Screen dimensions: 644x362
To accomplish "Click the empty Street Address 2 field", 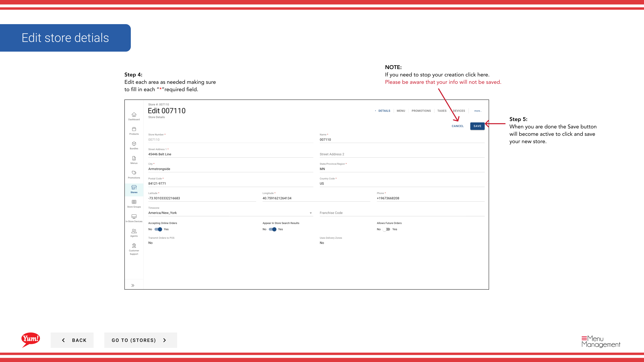I will pos(402,154).
